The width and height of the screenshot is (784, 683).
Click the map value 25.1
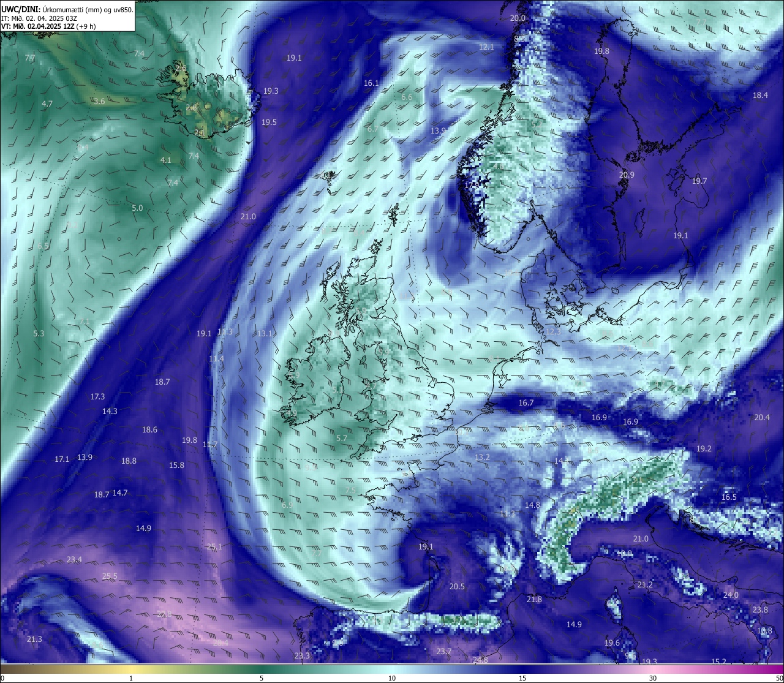[x=214, y=547]
